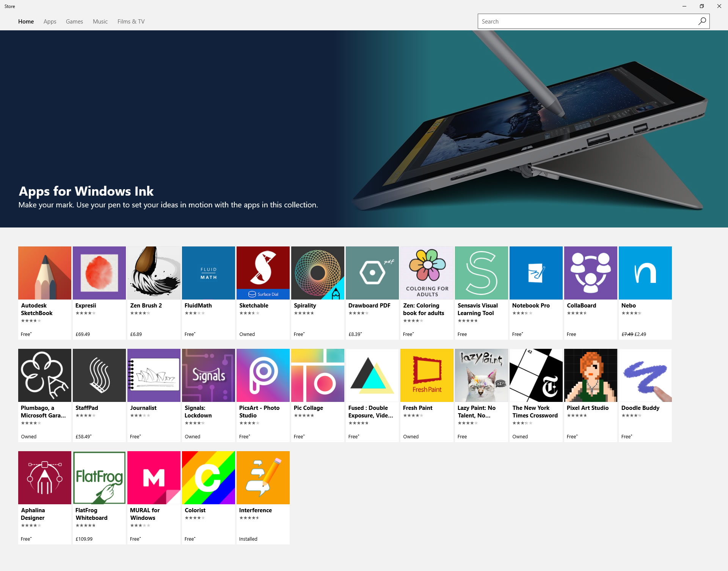Click the search magnifier icon
Image resolution: width=728 pixels, height=571 pixels.
click(x=702, y=21)
